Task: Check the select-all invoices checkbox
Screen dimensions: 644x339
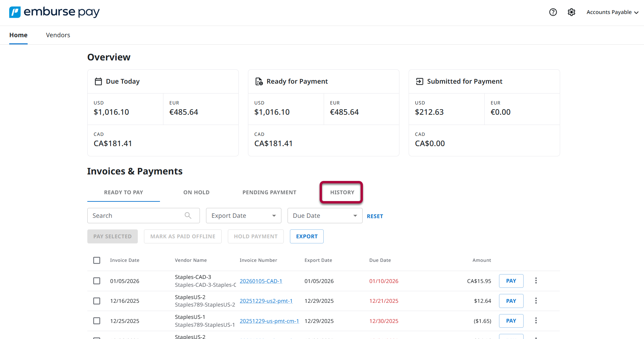Action: pyautogui.click(x=97, y=260)
